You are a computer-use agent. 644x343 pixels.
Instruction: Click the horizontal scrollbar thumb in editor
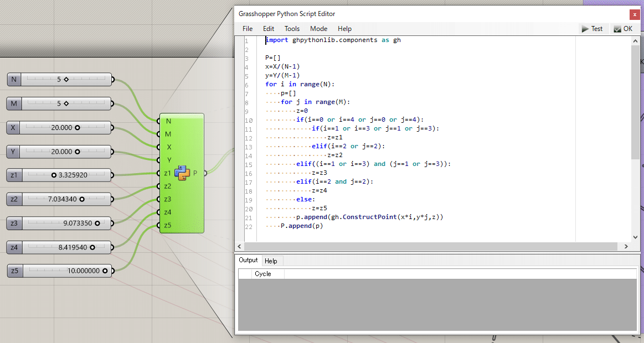pos(431,247)
